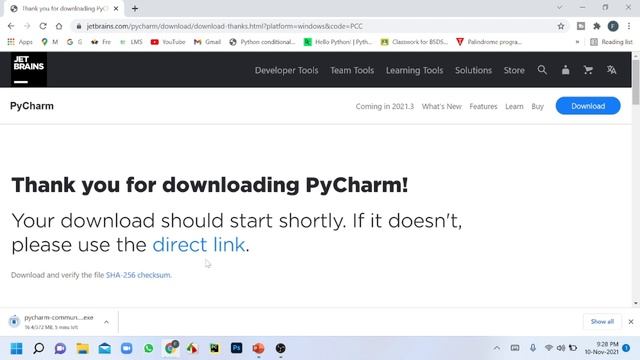Open File Explorer from taskbar
This screenshot has width=640, height=360.
coord(82,348)
